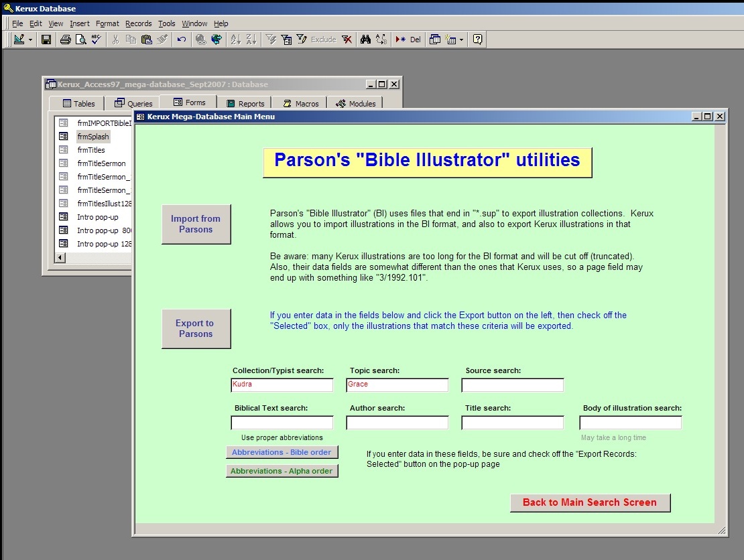Click the Cut scissors icon
Screen dimensions: 744x560
click(115, 40)
